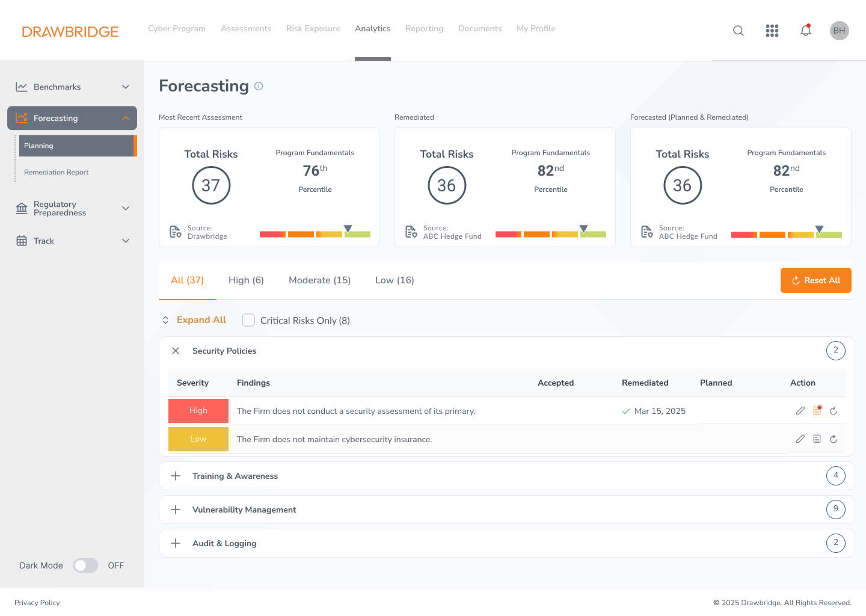
Task: Click the BH user avatar
Action: (839, 31)
